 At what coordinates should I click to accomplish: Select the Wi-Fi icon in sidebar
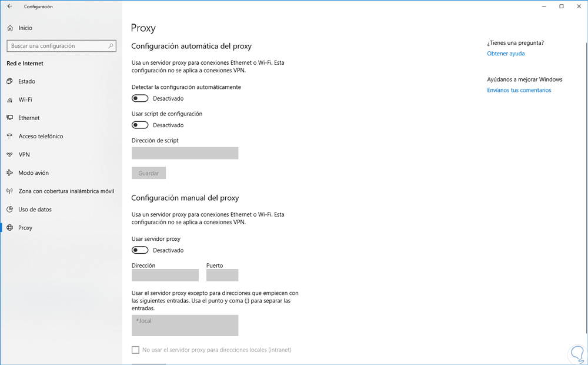tap(10, 100)
